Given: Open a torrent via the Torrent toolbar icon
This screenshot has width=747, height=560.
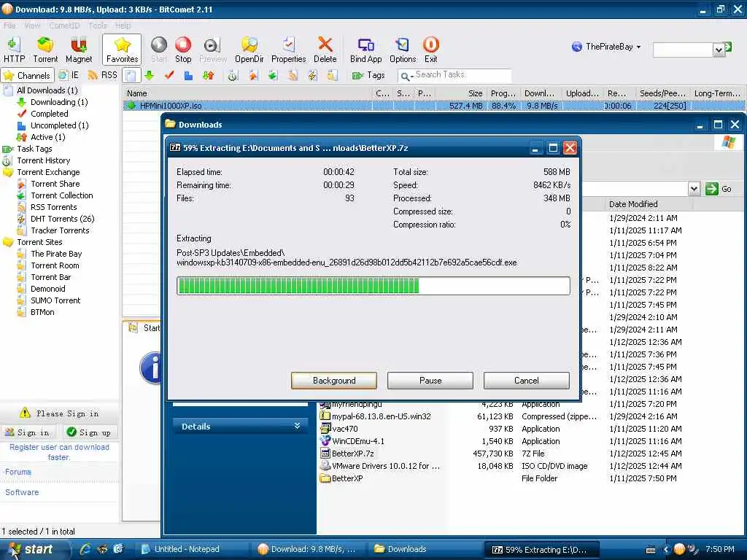Looking at the screenshot, I should point(45,50).
